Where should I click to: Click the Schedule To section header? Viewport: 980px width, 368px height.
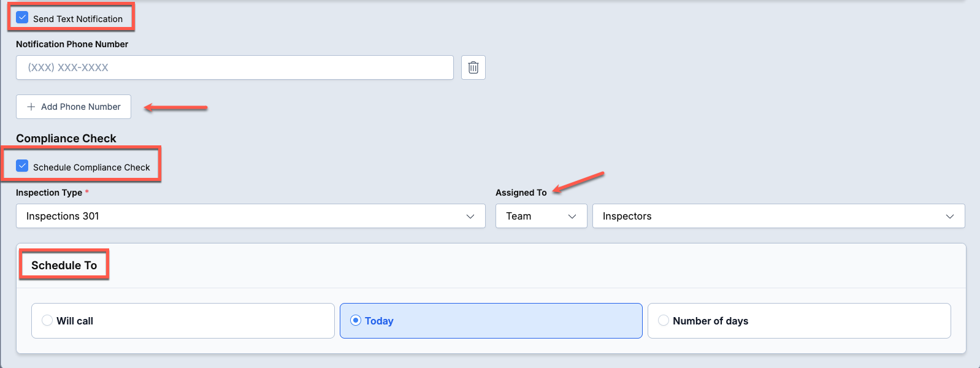pyautogui.click(x=64, y=265)
